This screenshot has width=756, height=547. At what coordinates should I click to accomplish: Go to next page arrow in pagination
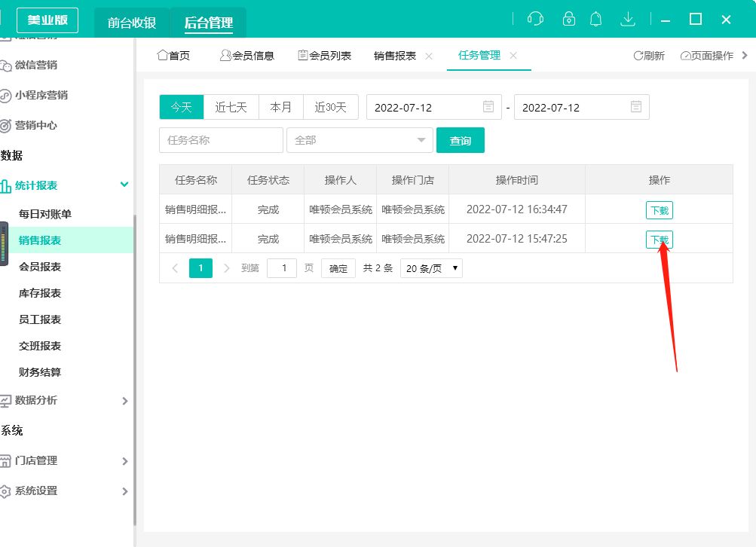coord(226,268)
